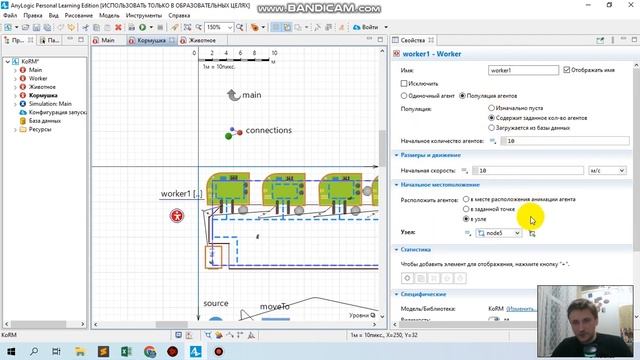Toggle the Отображать имя checkbox
The image size is (640, 360).
pyautogui.click(x=567, y=70)
